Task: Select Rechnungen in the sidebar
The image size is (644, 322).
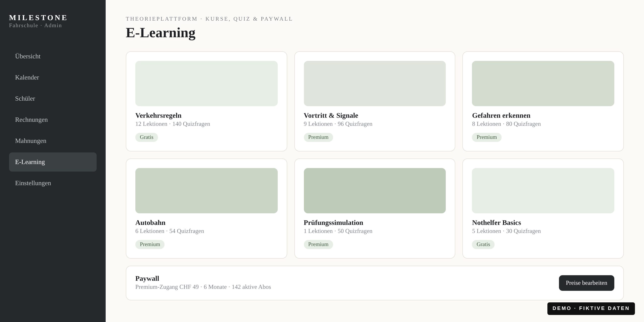Action: tap(53, 120)
